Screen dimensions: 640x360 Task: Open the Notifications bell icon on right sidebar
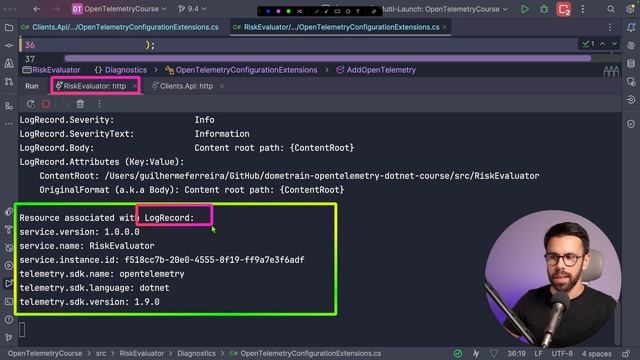[x=631, y=27]
